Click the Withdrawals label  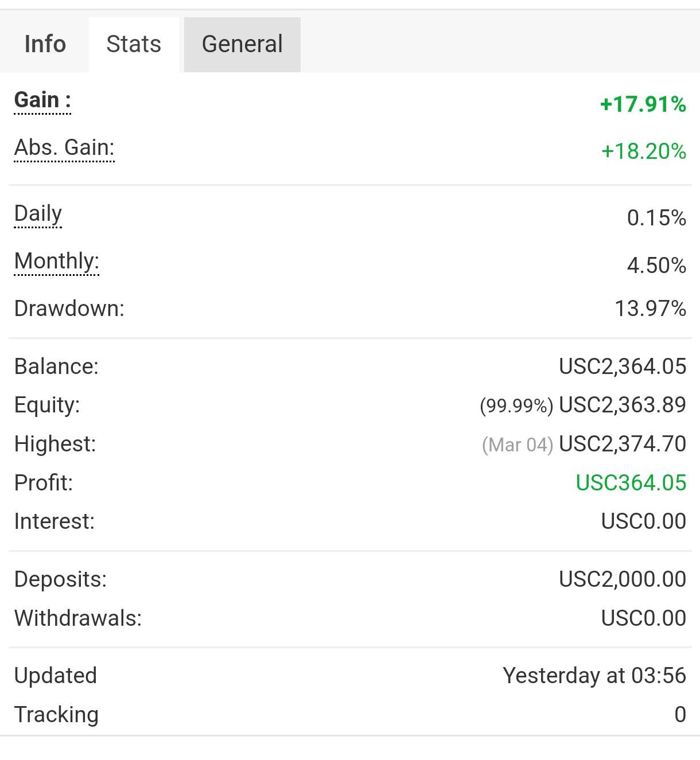click(x=78, y=618)
